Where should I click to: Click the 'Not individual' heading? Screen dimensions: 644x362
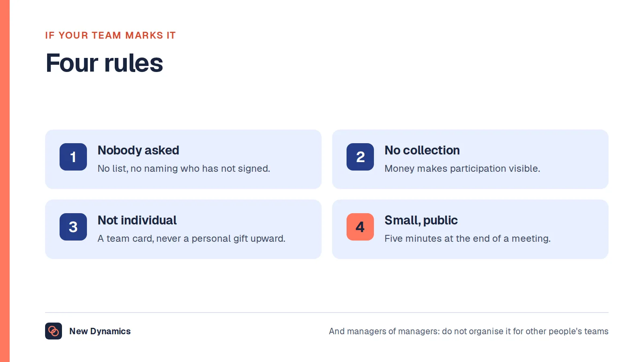pos(137,220)
